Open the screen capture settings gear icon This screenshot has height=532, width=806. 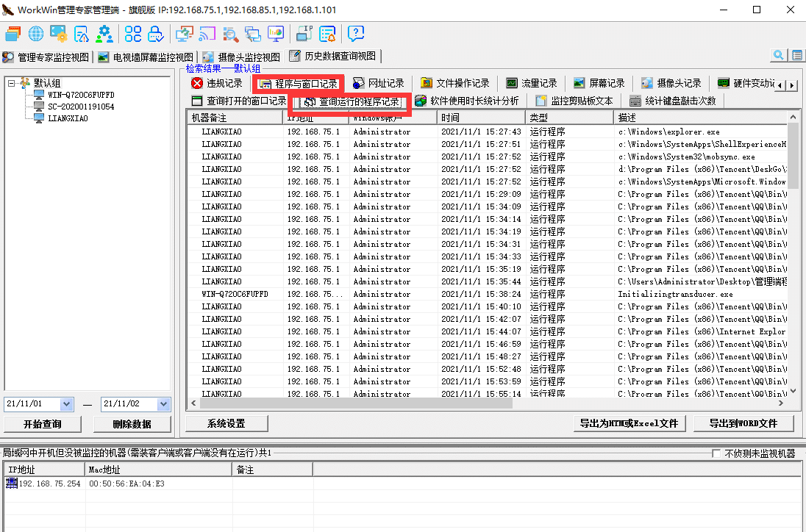[58, 34]
